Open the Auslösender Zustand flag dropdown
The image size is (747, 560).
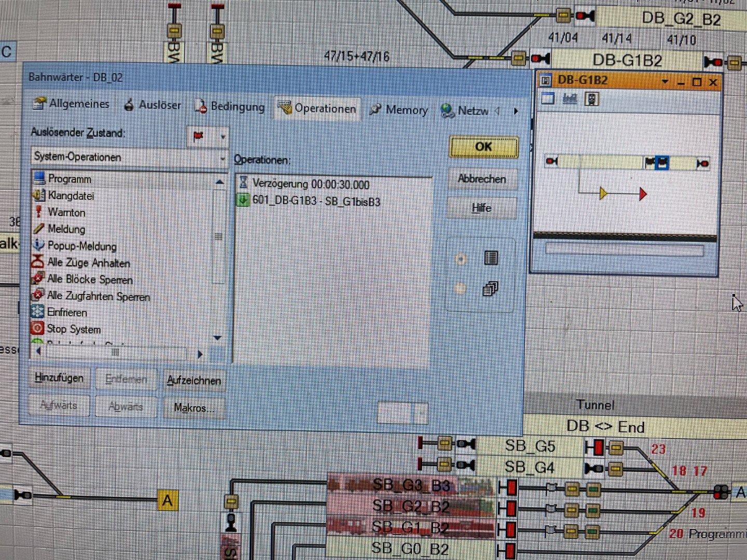pyautogui.click(x=223, y=137)
